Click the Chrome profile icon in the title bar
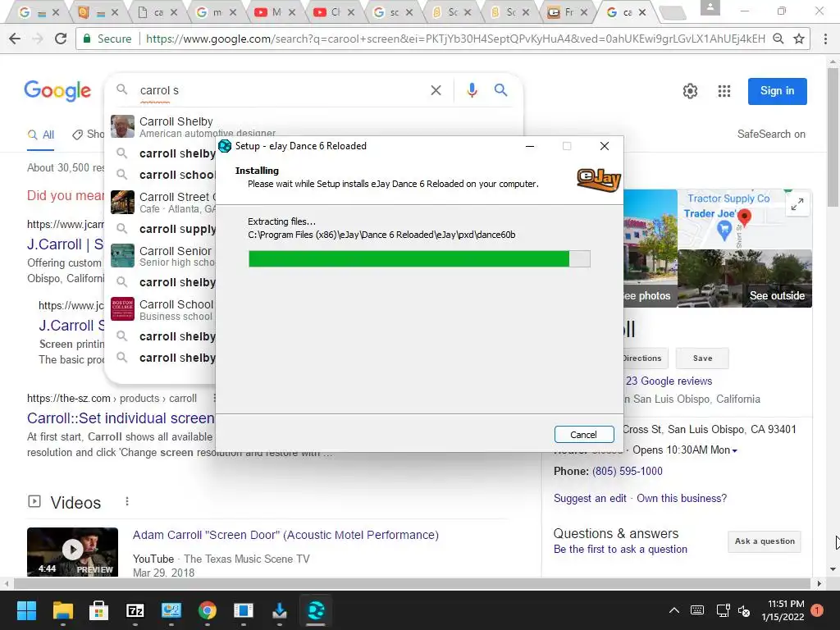 click(x=710, y=7)
